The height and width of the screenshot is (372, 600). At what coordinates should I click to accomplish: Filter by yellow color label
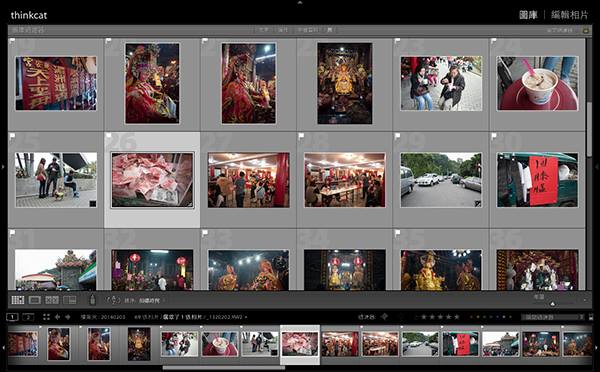click(x=478, y=317)
